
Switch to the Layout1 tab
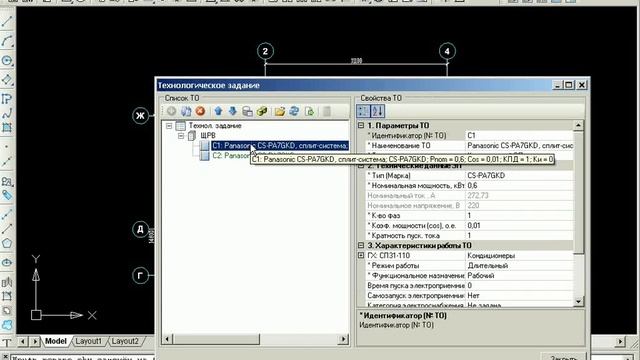click(89, 341)
